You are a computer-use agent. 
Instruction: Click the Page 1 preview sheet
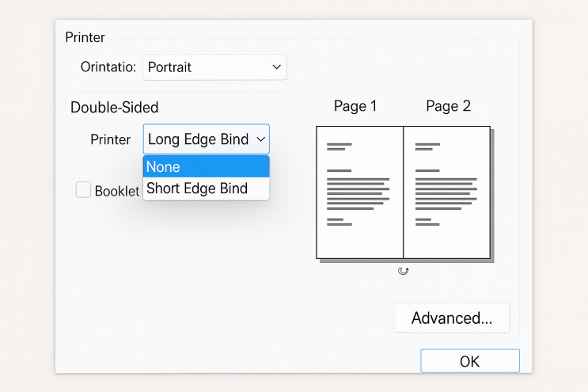[x=359, y=192]
